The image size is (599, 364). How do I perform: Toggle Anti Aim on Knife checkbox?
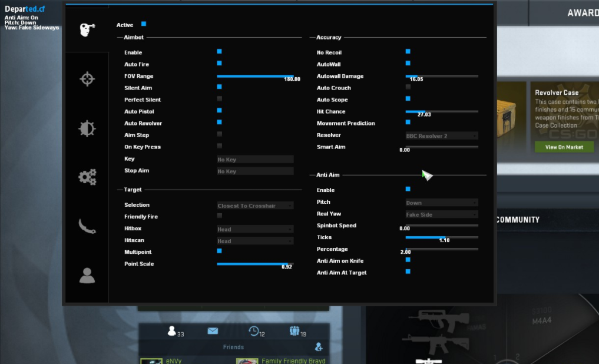click(408, 260)
